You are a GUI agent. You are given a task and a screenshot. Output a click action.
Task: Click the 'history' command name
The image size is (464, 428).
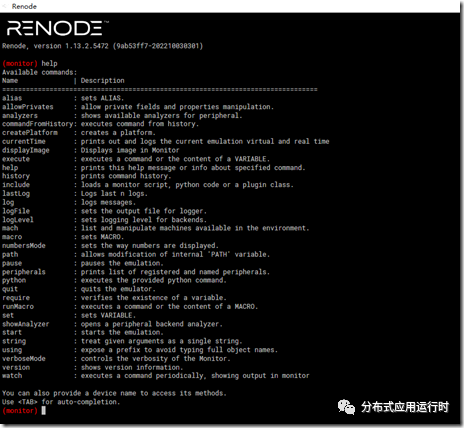(x=16, y=176)
